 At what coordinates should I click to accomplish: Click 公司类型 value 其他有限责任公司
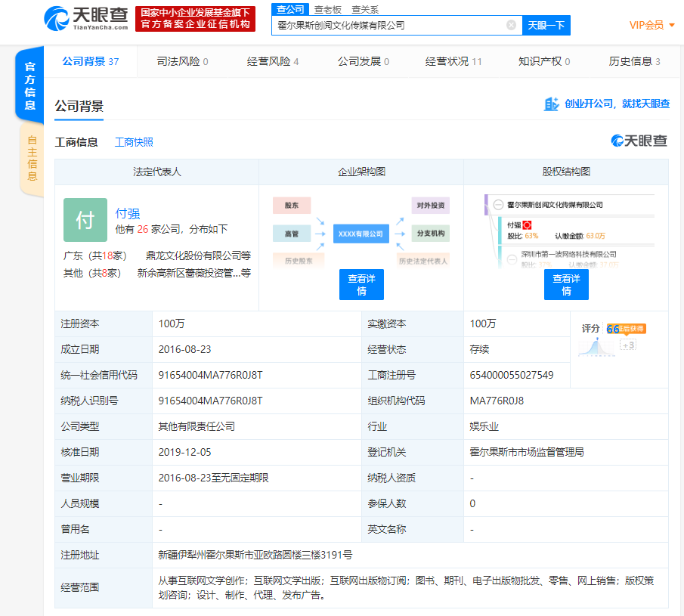[197, 426]
